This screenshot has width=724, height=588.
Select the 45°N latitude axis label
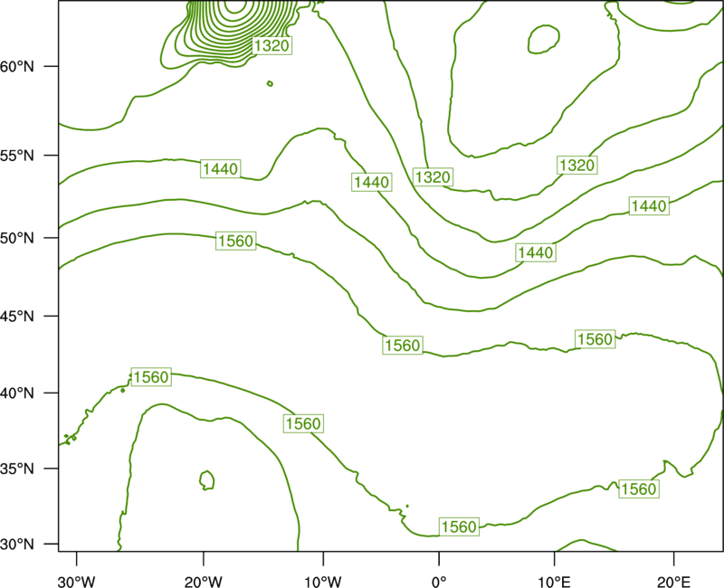tap(17, 316)
